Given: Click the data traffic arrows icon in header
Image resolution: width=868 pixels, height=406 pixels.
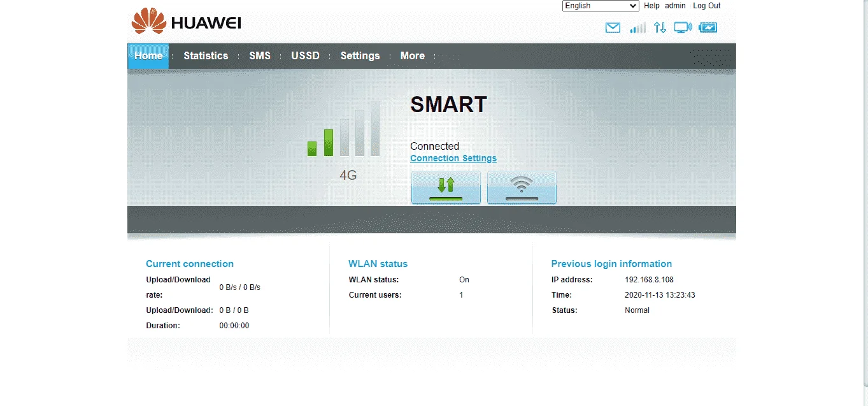Looking at the screenshot, I should point(660,27).
